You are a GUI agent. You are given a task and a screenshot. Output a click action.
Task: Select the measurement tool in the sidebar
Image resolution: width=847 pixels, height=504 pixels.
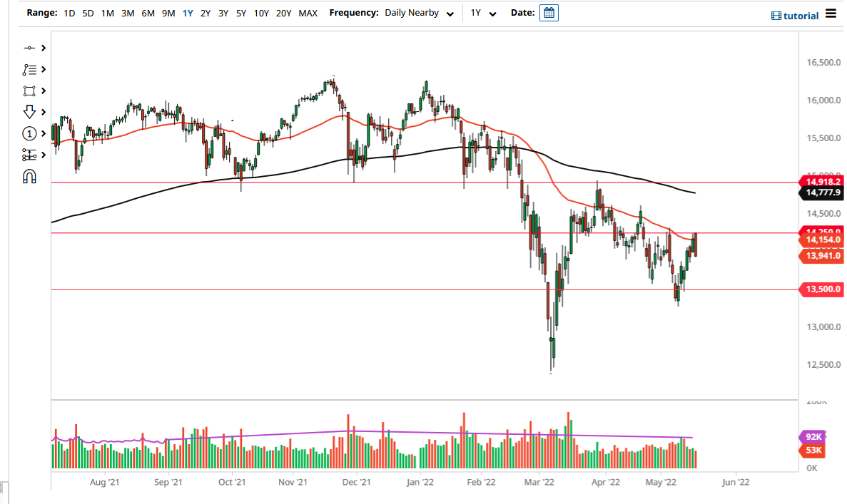click(29, 154)
